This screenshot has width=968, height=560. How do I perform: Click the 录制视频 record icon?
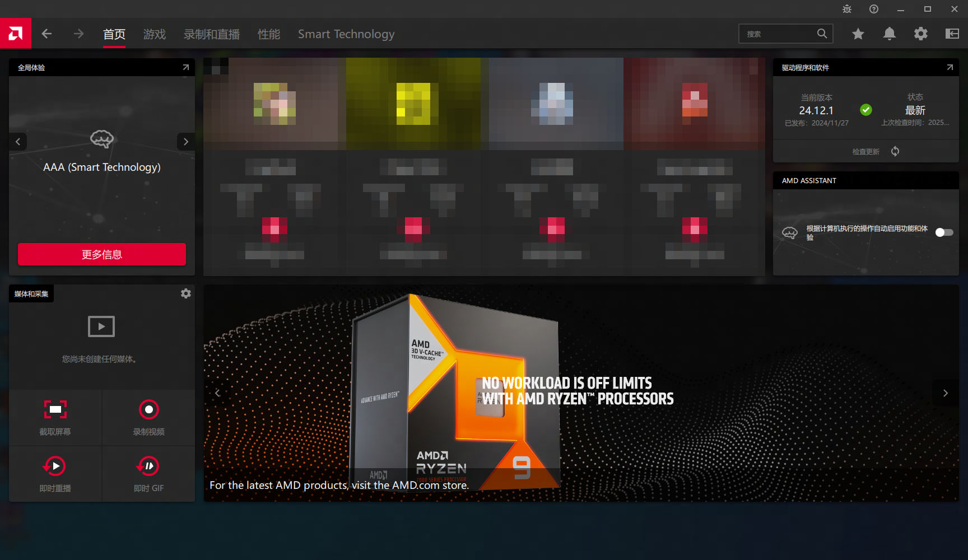pos(149,409)
